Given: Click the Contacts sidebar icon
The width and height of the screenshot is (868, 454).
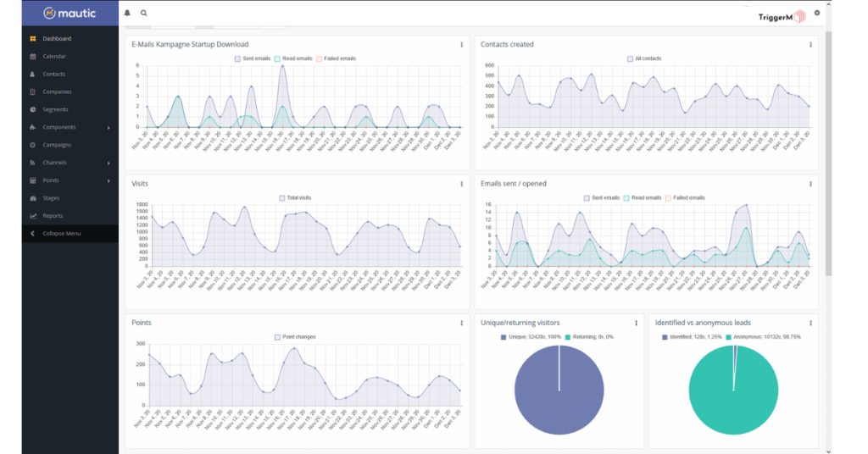Looking at the screenshot, I should click(32, 75).
